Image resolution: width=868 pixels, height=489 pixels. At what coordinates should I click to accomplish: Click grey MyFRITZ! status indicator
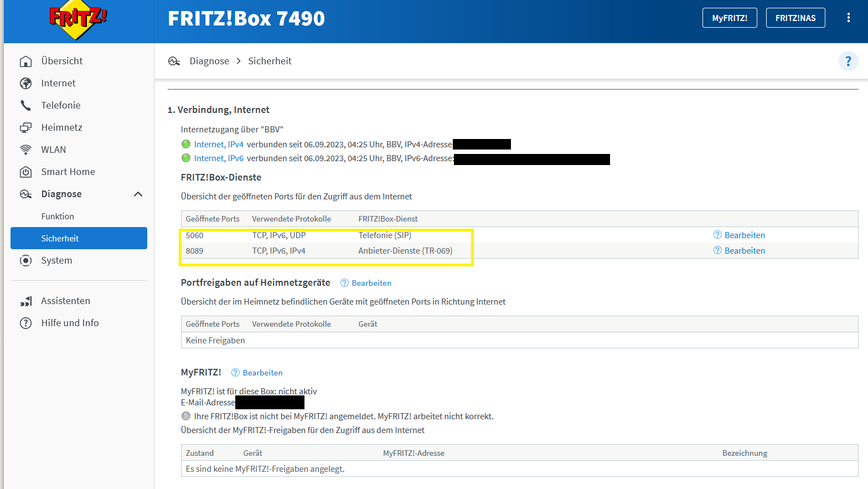tap(186, 416)
